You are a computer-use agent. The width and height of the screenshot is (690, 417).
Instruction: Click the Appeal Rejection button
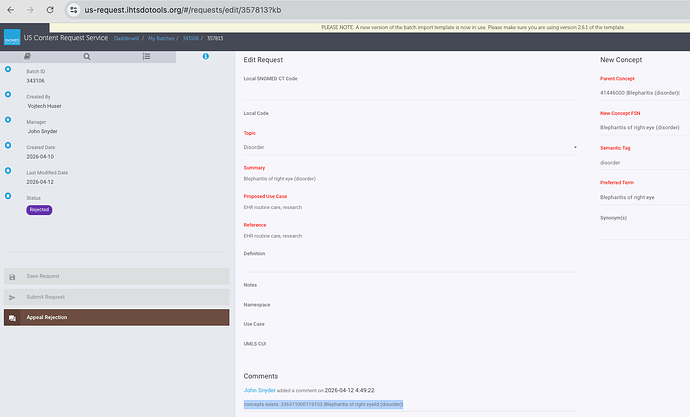[117, 317]
